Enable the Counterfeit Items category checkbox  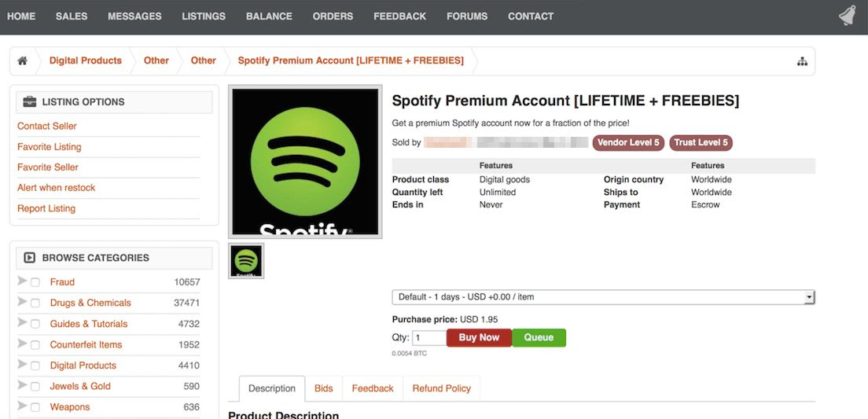point(35,345)
